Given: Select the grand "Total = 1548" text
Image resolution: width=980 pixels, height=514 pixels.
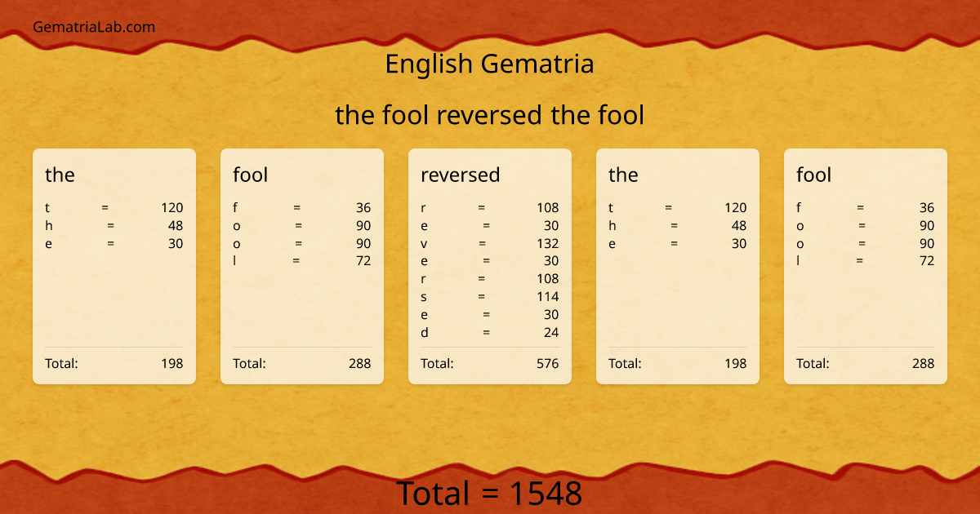Looking at the screenshot, I should tap(489, 494).
